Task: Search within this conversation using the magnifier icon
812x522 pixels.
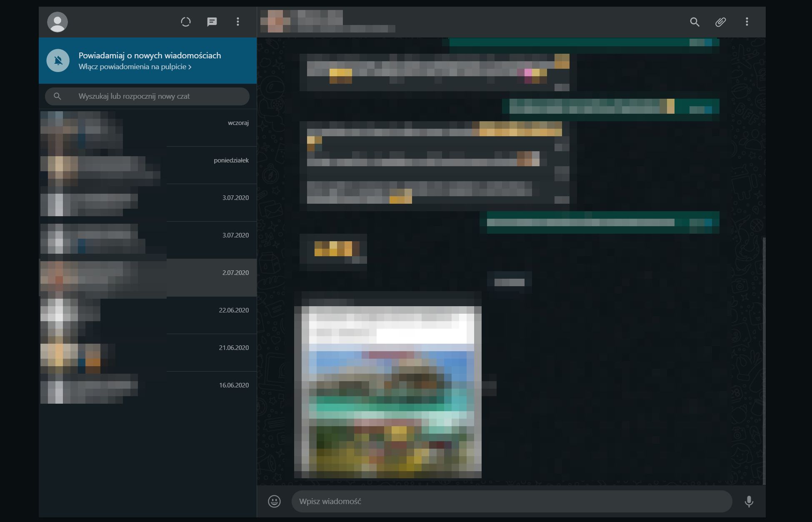Action: tap(695, 22)
